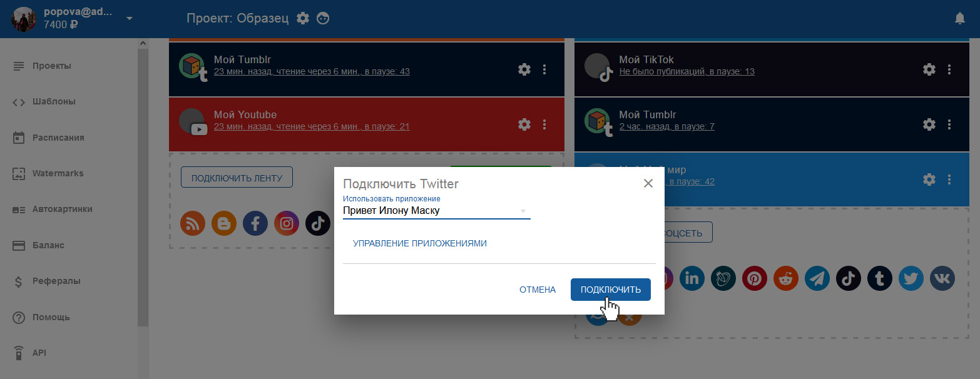Open Шаблоны in the sidebar

(x=53, y=101)
